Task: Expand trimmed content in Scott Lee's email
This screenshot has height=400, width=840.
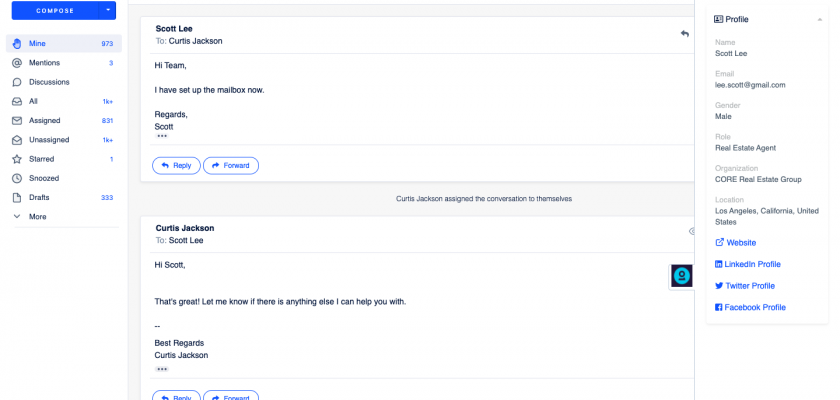Action: click(162, 136)
